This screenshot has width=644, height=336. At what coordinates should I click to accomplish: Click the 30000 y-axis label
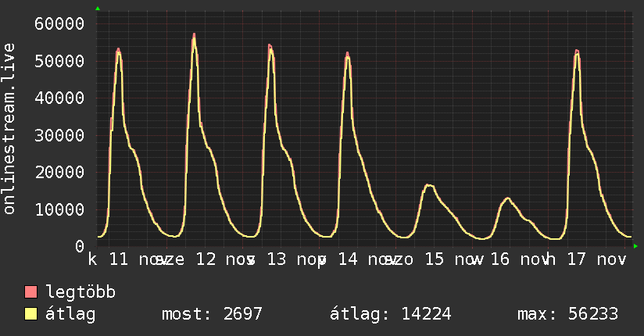tap(59, 135)
